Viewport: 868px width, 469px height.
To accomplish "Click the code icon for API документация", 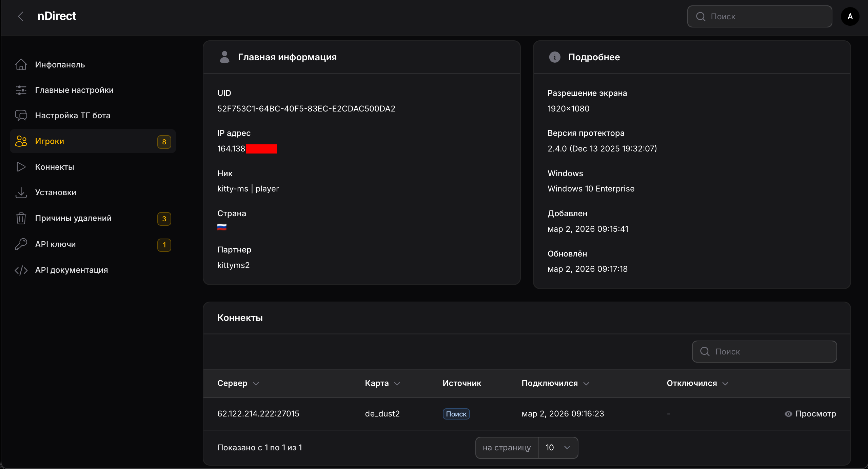I will tap(21, 270).
